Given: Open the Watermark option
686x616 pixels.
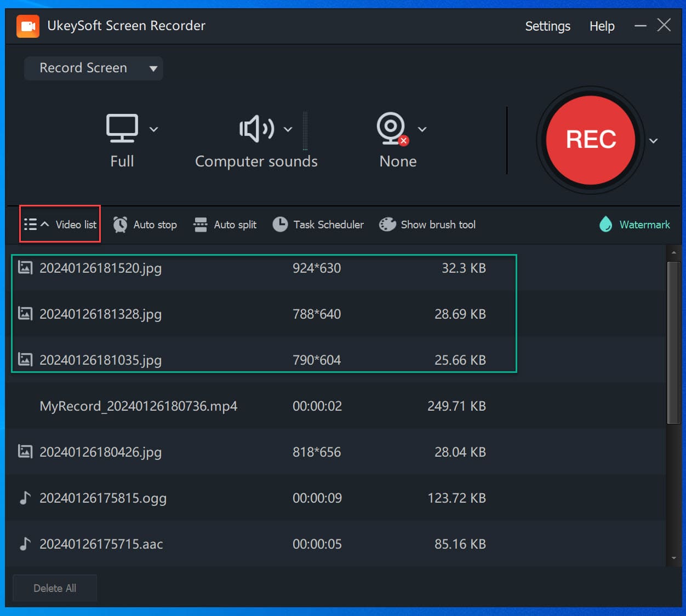Looking at the screenshot, I should [x=644, y=225].
